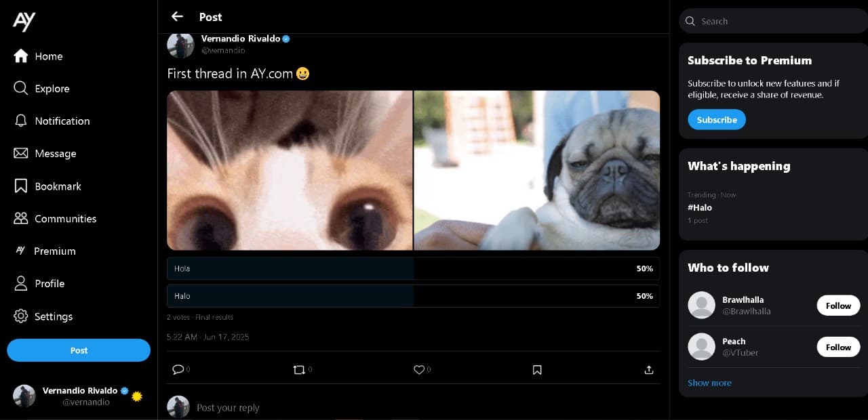868x420 pixels.
Task: Share the post using upload icon
Action: (x=649, y=369)
